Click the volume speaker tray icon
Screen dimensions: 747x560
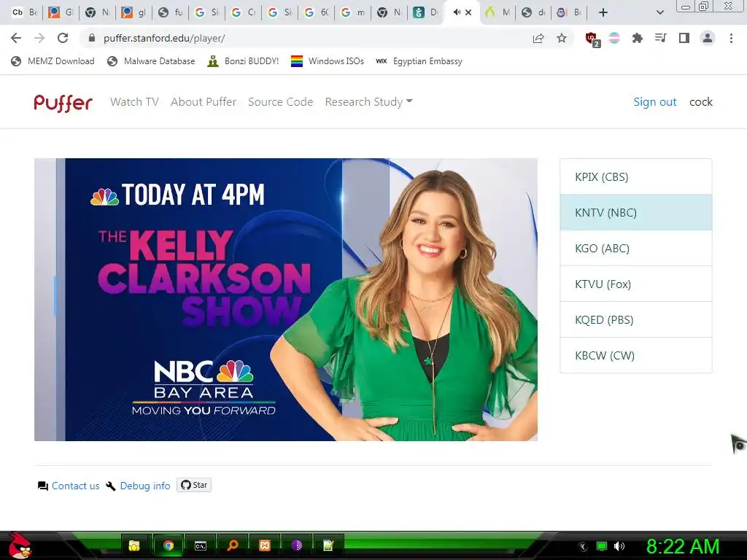[x=619, y=546]
